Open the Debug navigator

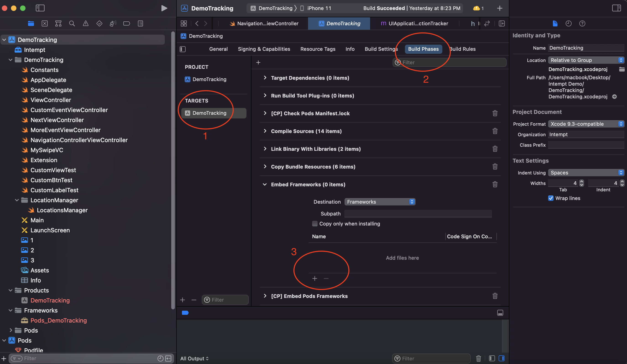click(113, 24)
